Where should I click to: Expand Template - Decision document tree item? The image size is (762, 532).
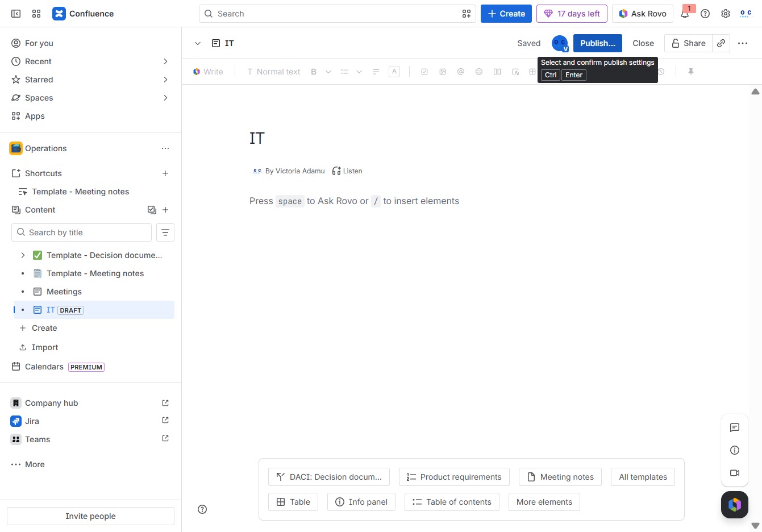[x=23, y=255]
